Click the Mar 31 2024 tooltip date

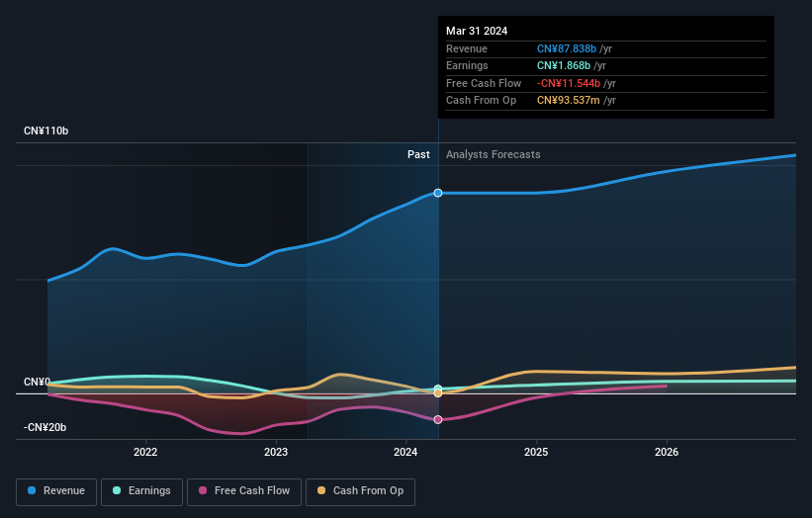click(x=477, y=31)
